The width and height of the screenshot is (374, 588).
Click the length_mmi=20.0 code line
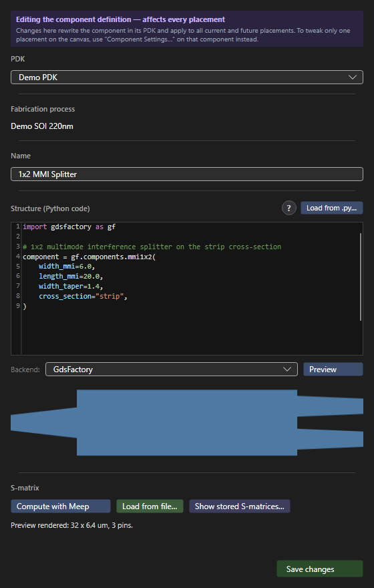[x=71, y=277]
